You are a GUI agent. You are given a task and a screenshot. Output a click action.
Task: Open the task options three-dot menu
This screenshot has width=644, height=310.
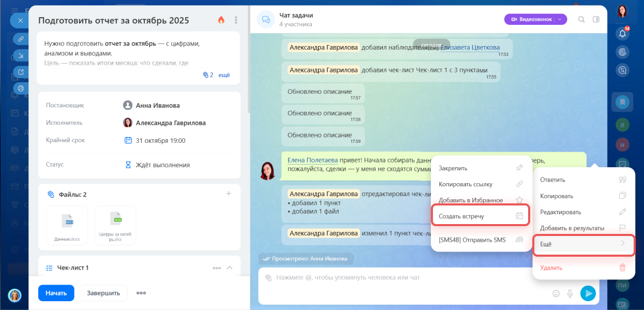[236, 20]
